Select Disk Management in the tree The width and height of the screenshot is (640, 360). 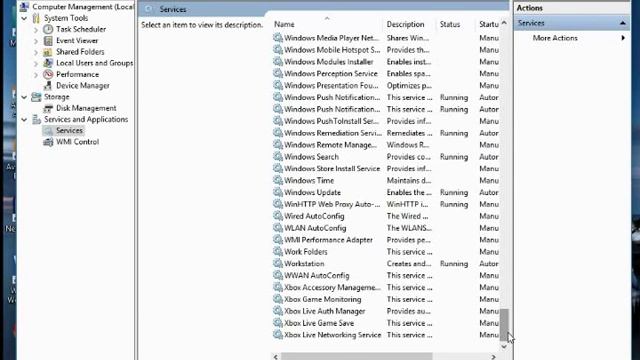(x=86, y=108)
